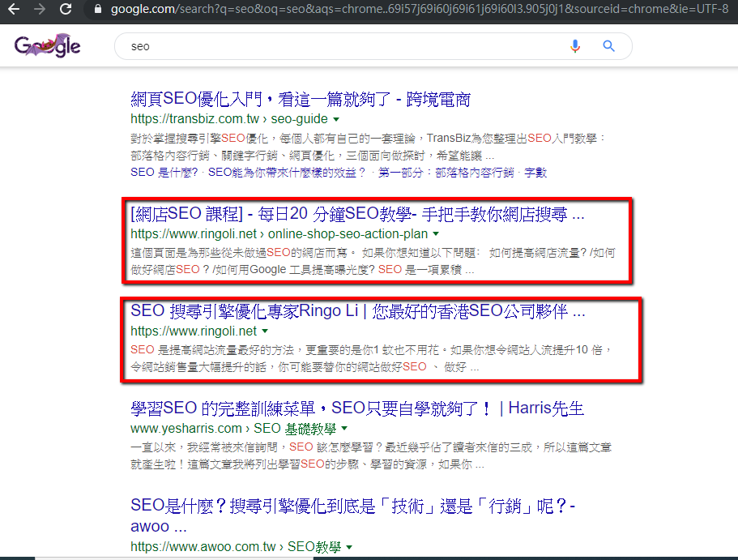Viewport: 738px width, 560px height.
Task: Open sitelink 'SEO 是什麼?'
Action: pos(164,173)
